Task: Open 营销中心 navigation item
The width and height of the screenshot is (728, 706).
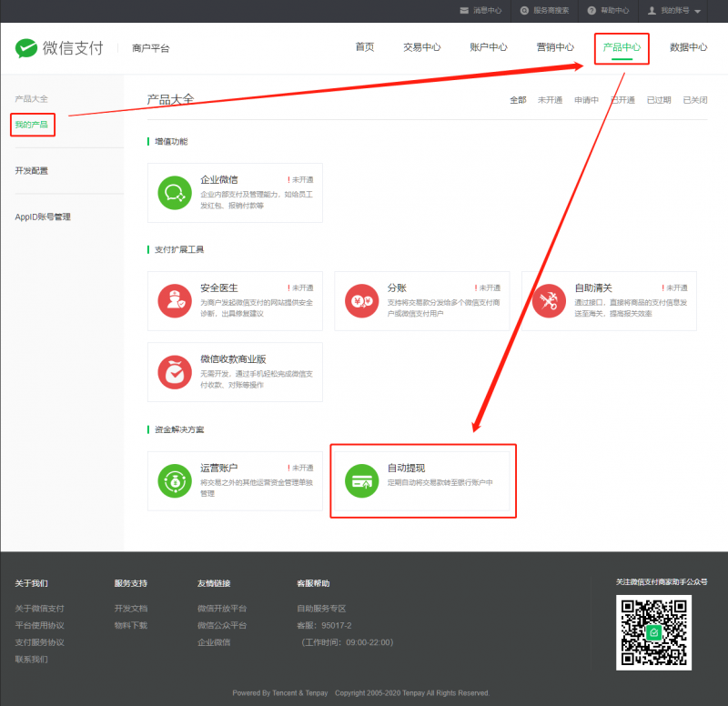Action: click(555, 47)
